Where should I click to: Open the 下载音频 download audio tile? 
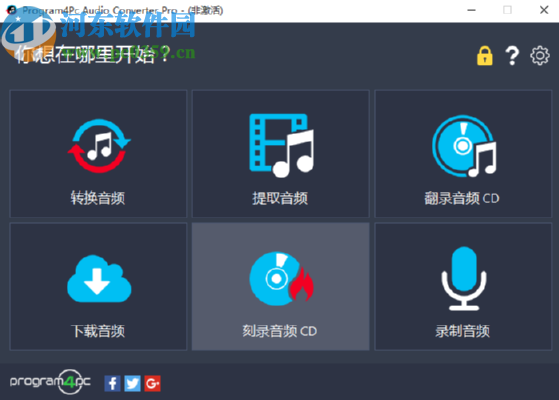98,287
